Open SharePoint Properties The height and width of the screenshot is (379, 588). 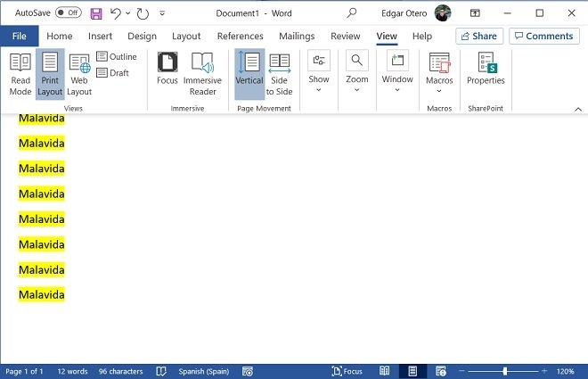point(486,69)
